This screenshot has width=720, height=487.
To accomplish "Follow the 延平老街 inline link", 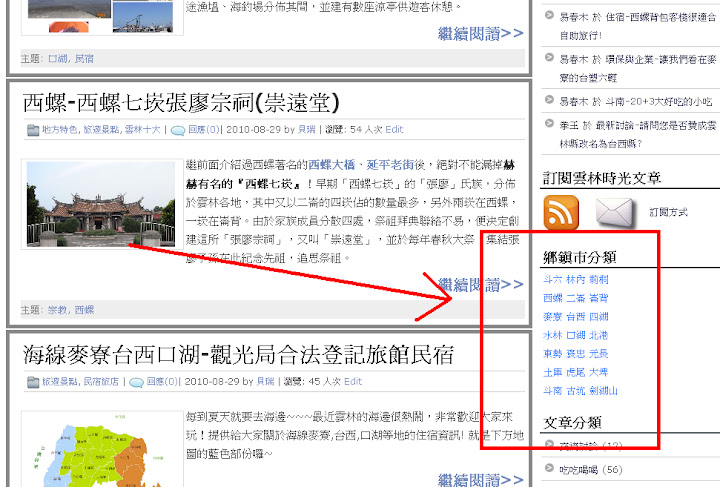I will click(x=390, y=164).
